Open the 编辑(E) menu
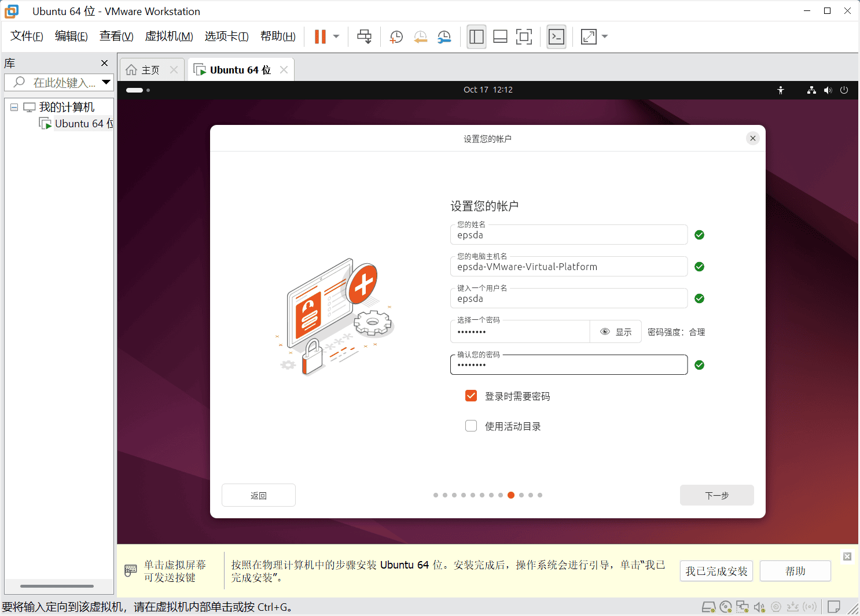The height and width of the screenshot is (616, 860). click(x=71, y=36)
